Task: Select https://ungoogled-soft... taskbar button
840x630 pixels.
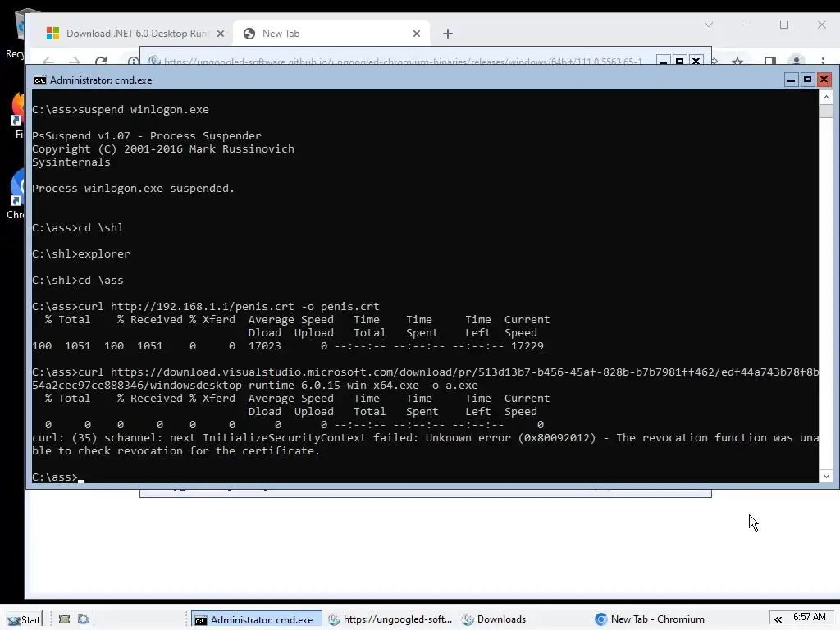Action: (390, 619)
